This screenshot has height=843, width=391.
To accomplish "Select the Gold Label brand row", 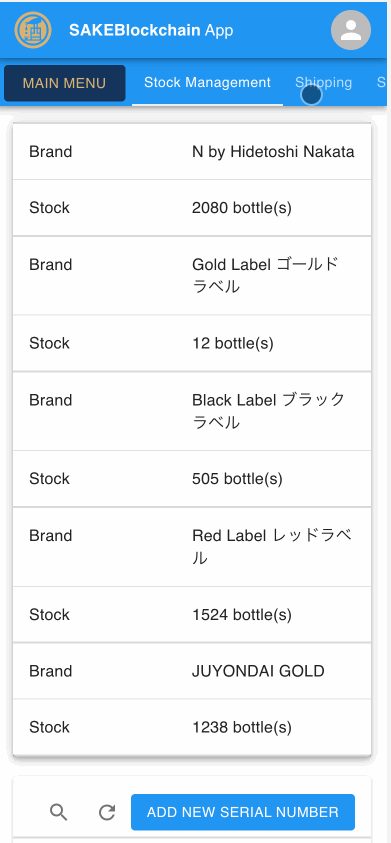I will [192, 276].
